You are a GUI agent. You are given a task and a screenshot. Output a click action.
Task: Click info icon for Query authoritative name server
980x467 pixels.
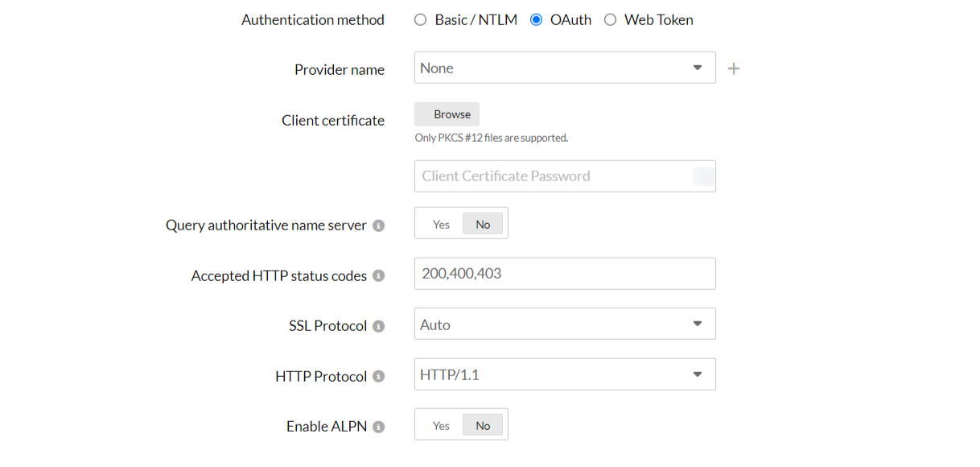pyautogui.click(x=378, y=225)
